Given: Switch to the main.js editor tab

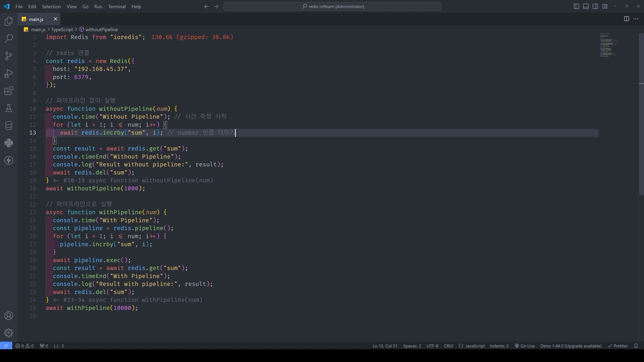Looking at the screenshot, I should (36, 19).
